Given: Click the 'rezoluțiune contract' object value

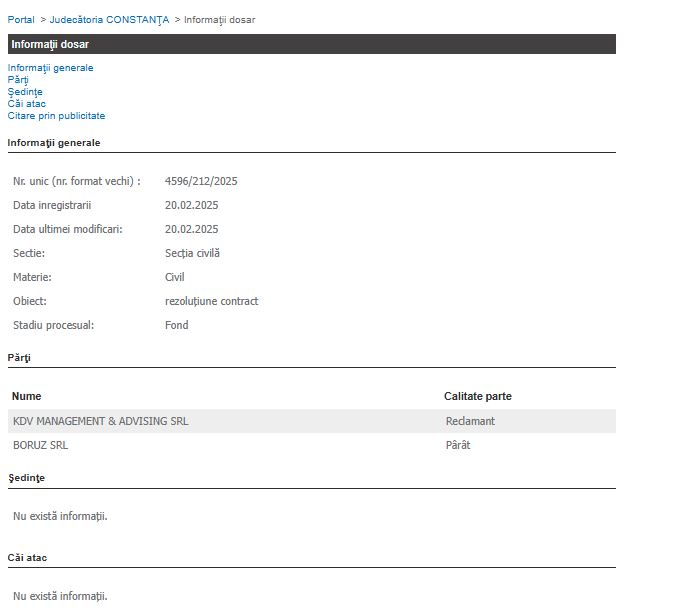Looking at the screenshot, I should pos(211,301).
